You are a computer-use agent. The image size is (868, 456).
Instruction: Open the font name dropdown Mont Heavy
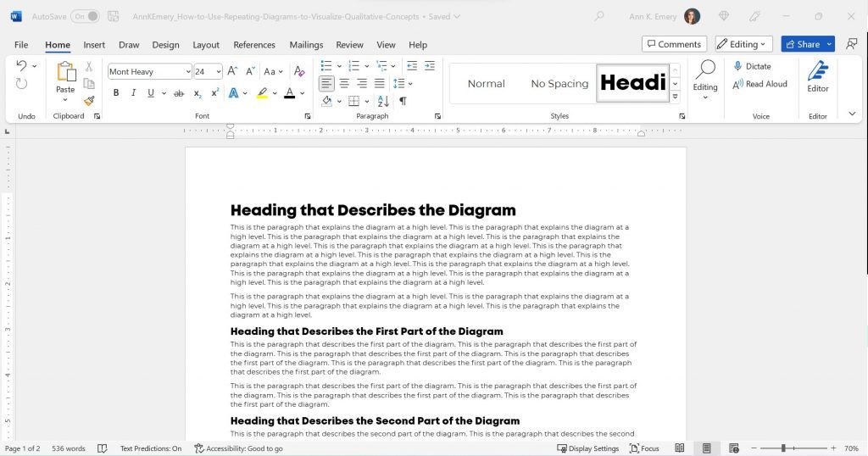[188, 71]
